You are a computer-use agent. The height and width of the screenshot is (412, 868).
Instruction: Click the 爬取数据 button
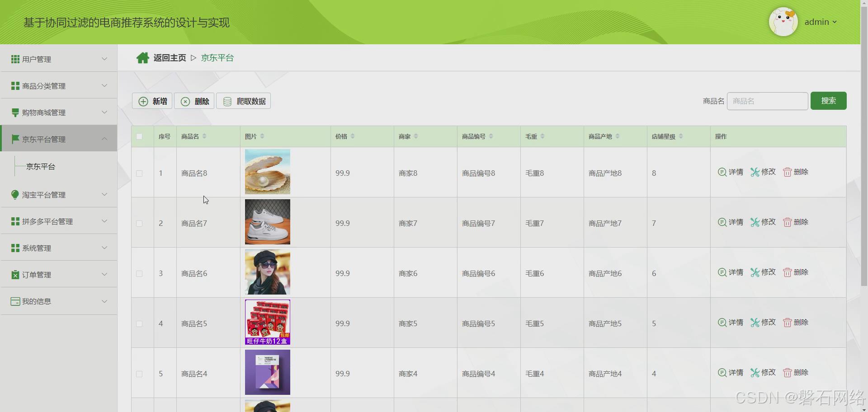coord(244,101)
